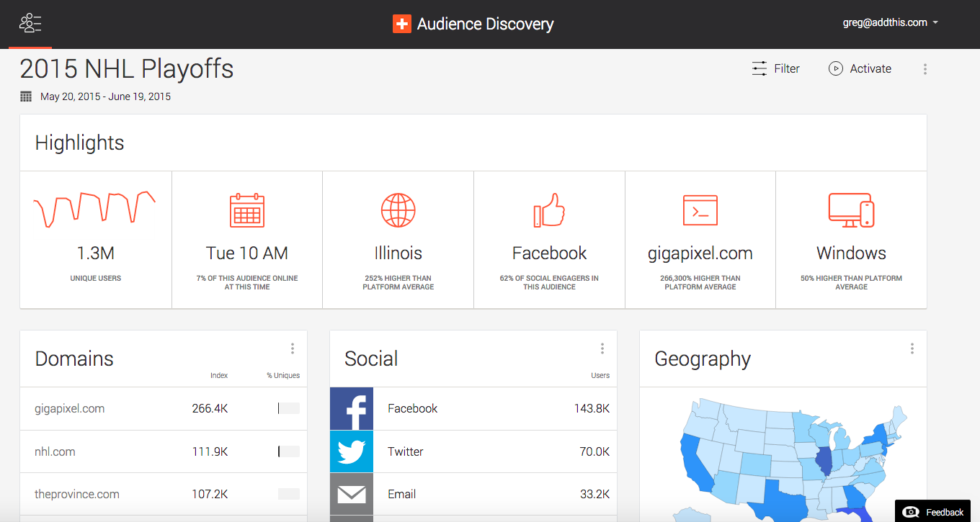Click the unique users sparkline chart
This screenshot has width=980, height=522.
pos(94,209)
